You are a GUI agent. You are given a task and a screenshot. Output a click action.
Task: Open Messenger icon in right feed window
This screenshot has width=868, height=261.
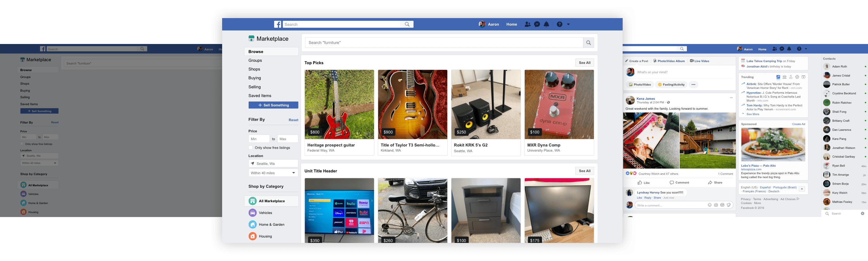782,49
